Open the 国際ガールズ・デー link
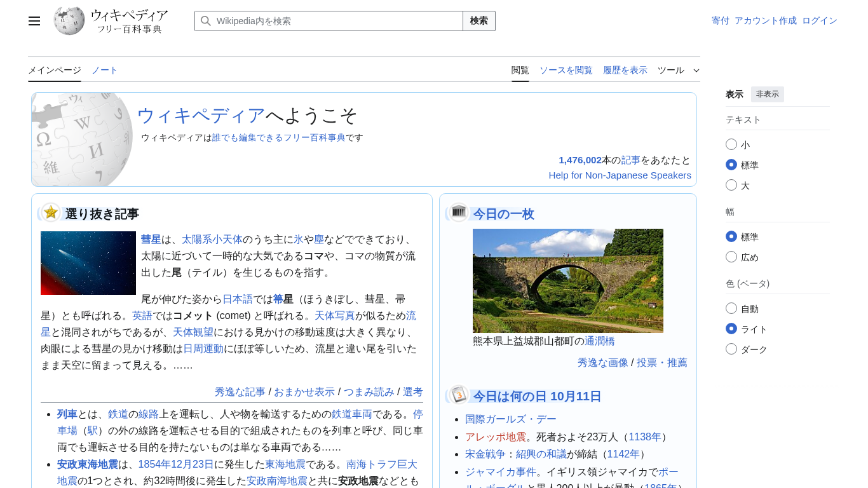The width and height of the screenshot is (868, 488). (511, 419)
